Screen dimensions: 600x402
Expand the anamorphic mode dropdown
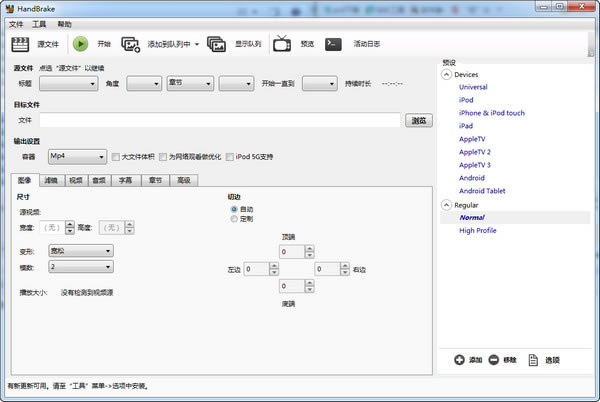coord(80,251)
